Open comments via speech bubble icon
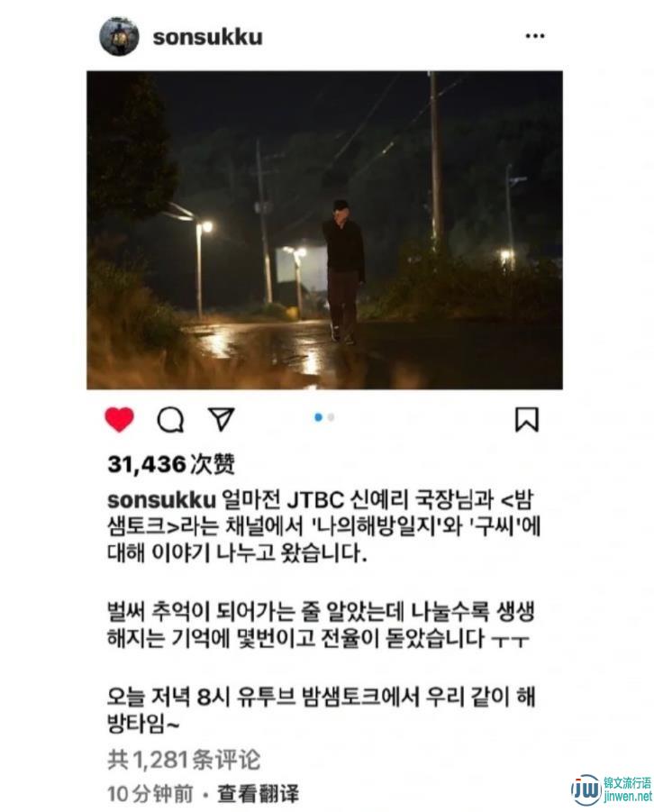654x812 pixels. pyautogui.click(x=170, y=420)
